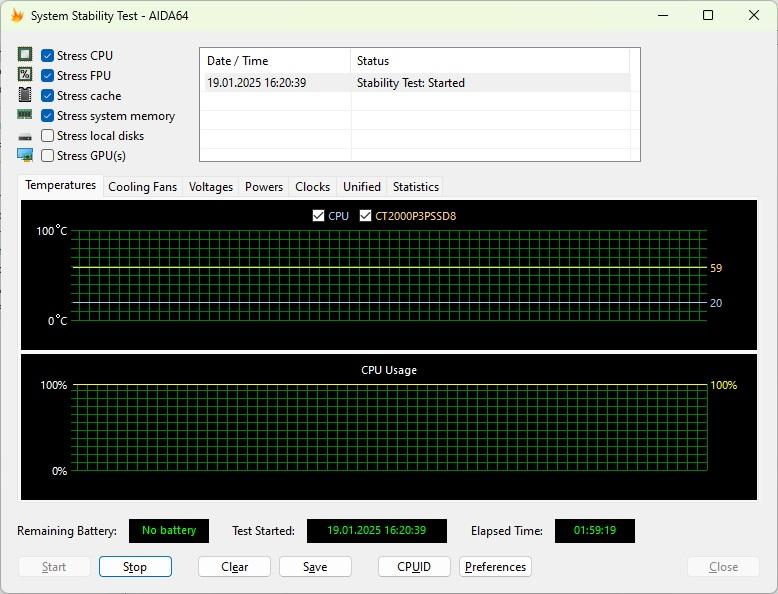Screen dimensions: 778x594
Task: Toggle off Stress system memory
Action: pos(47,116)
